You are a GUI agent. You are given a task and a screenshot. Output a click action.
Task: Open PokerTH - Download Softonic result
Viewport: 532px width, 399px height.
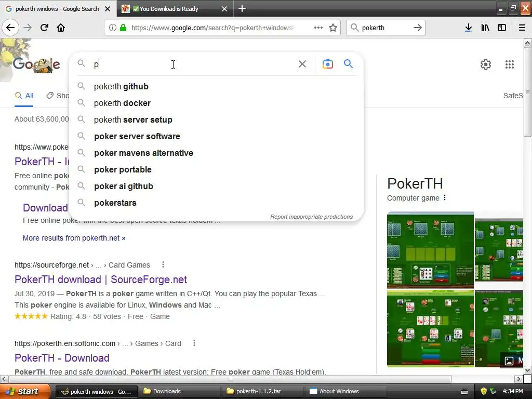[62, 358]
